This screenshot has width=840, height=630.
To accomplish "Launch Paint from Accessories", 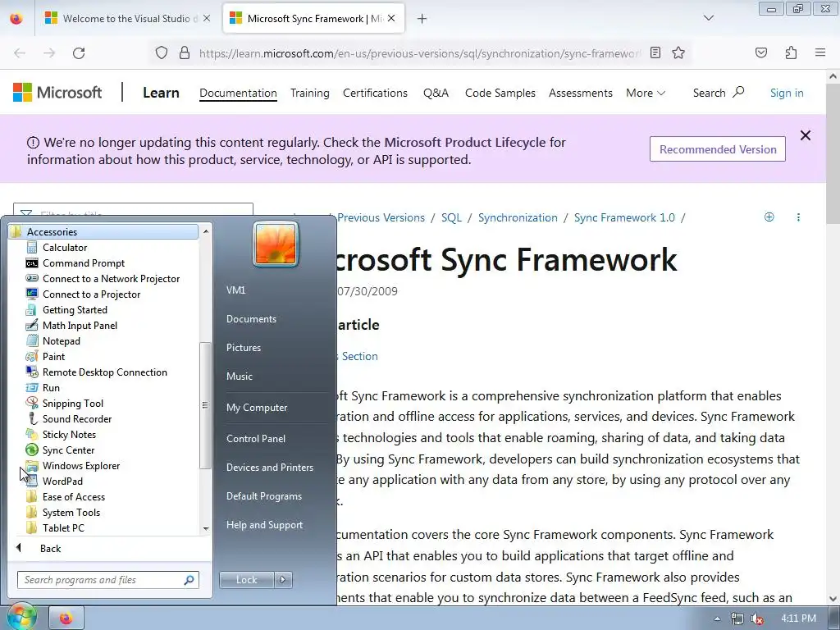I will coord(53,356).
